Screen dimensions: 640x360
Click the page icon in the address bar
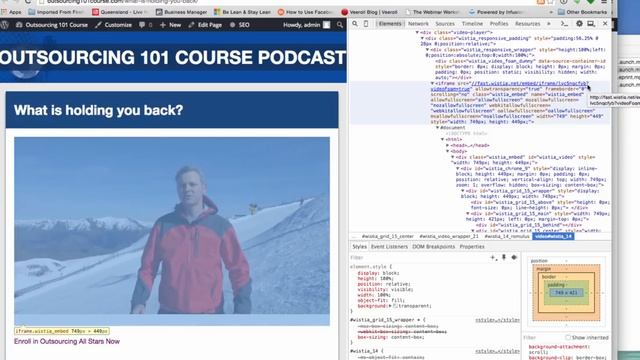pos(41,2)
